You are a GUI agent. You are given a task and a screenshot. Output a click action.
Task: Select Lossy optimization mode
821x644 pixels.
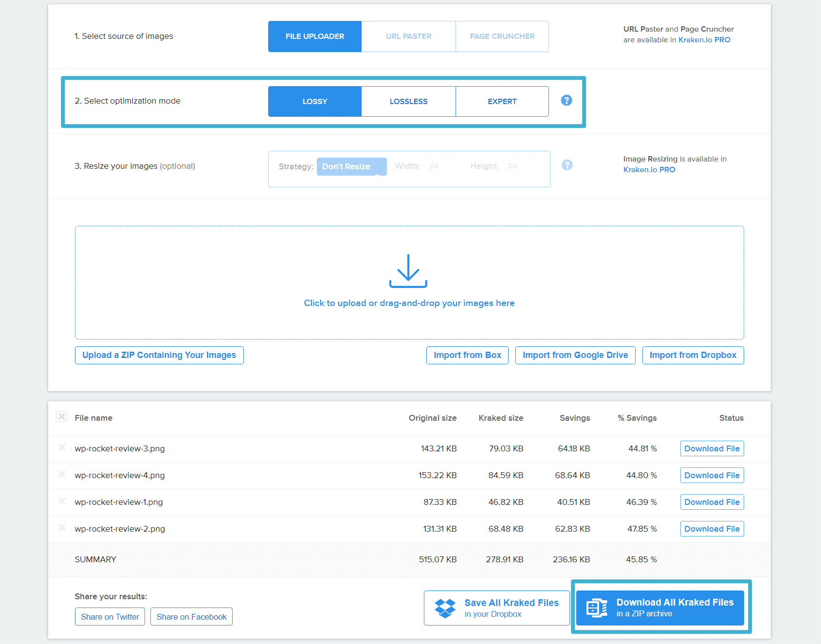point(315,102)
